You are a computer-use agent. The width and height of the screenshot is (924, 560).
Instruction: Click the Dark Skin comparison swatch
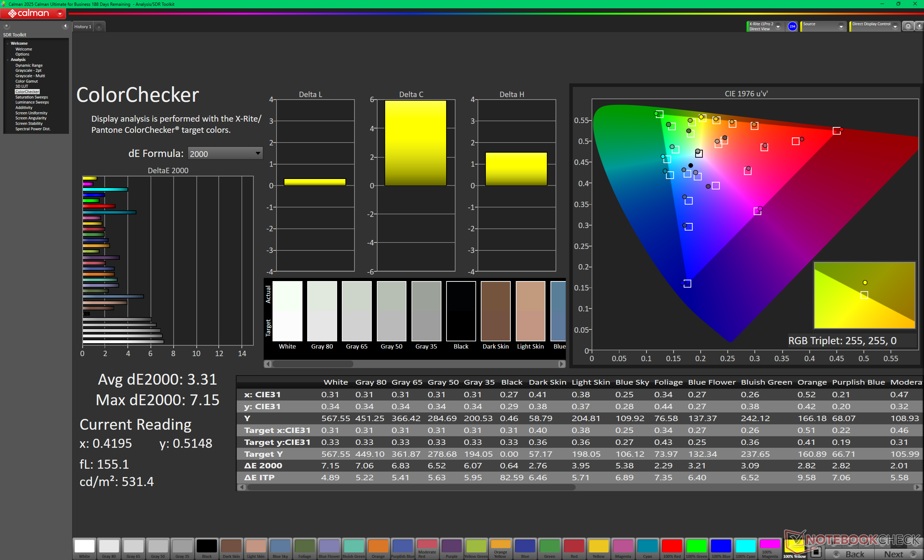[x=495, y=311]
